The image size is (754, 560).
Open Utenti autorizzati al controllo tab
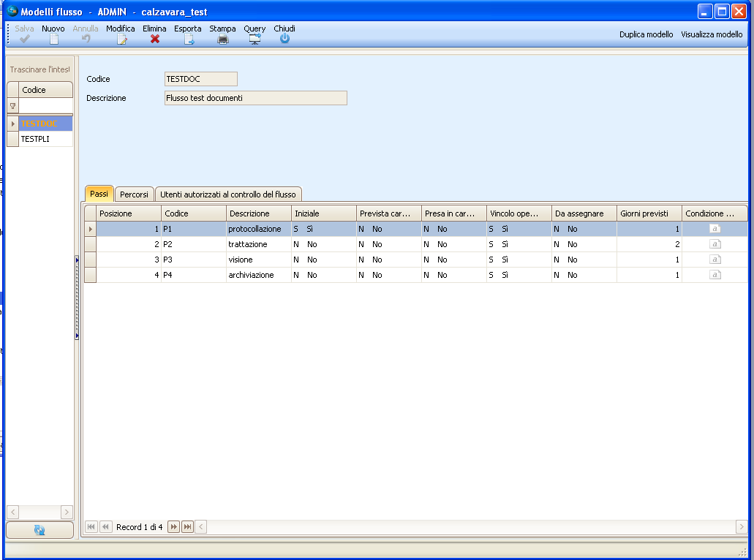[x=228, y=194]
